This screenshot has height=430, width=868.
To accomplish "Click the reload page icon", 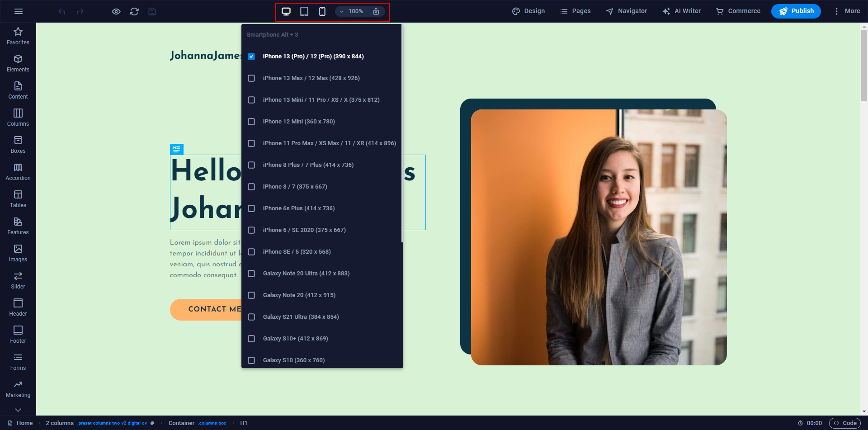I will point(134,11).
